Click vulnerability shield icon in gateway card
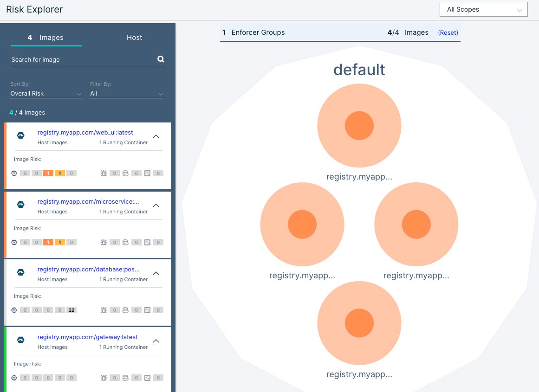 [14, 378]
